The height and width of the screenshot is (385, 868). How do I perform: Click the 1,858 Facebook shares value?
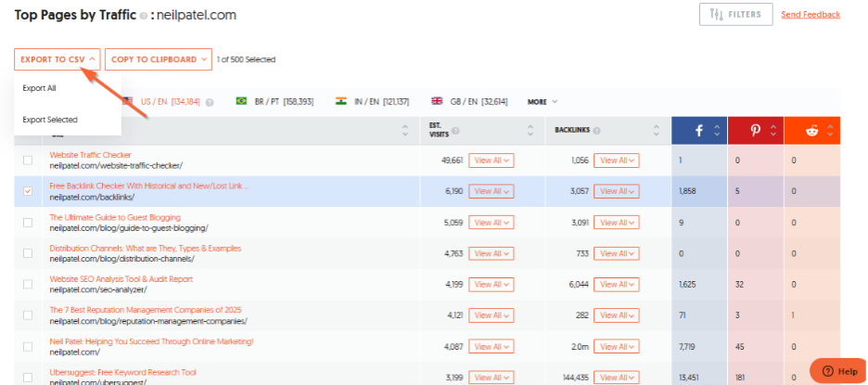click(687, 191)
